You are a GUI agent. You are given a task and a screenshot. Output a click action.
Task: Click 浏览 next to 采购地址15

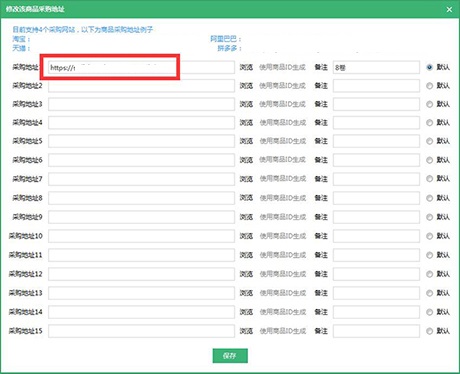click(246, 331)
